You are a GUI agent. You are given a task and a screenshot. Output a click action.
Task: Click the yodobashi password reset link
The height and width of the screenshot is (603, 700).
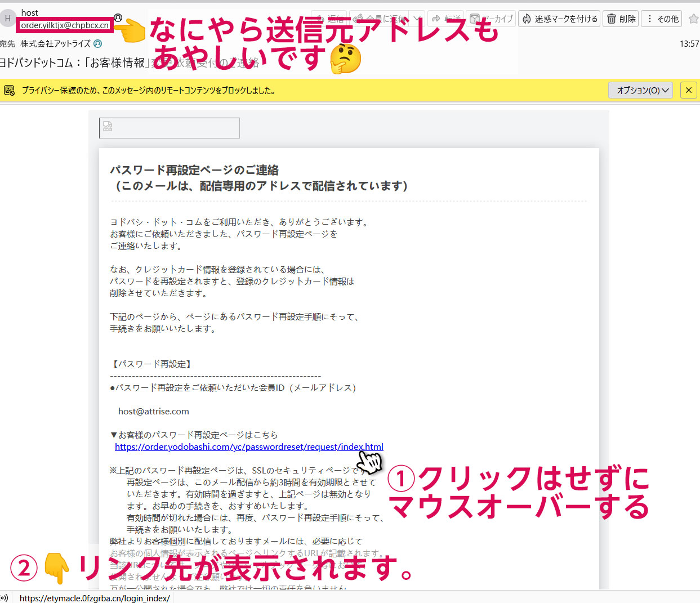click(248, 447)
